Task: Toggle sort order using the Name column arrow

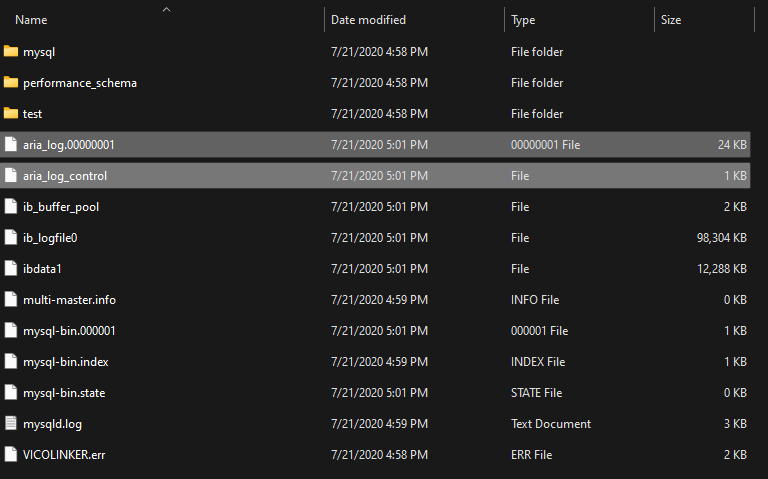Action: tap(167, 9)
